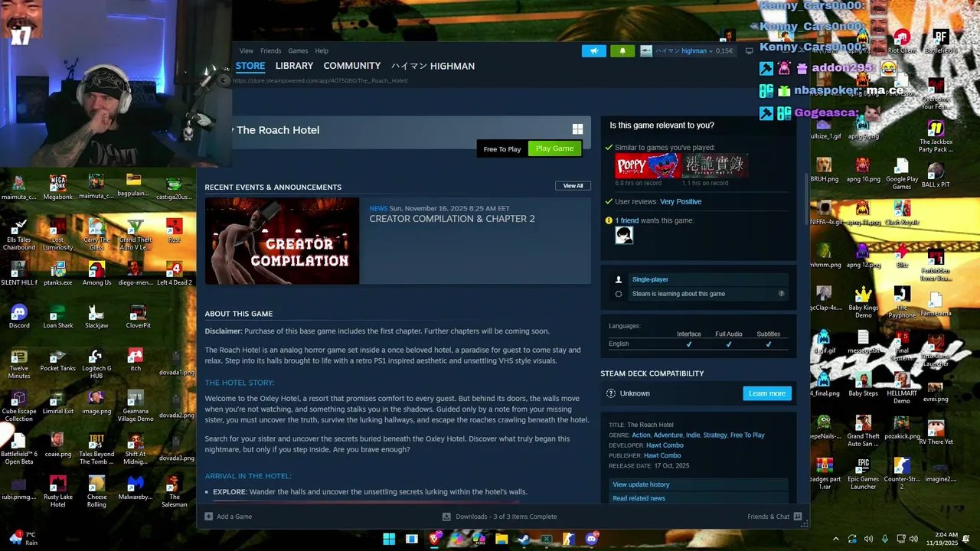Click Steam icon in the taskbar
This screenshot has width=980, height=551.
tap(524, 539)
